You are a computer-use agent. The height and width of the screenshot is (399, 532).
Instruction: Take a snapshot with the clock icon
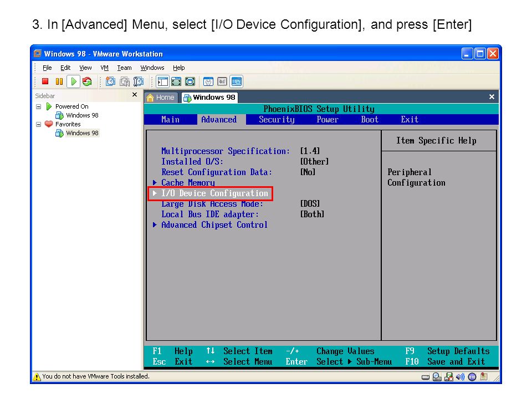110,81
